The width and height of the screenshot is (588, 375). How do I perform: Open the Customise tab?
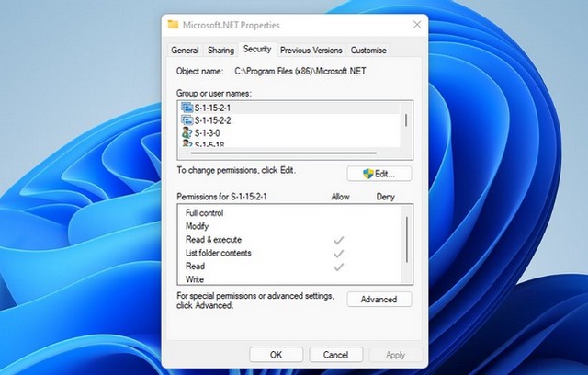click(367, 51)
